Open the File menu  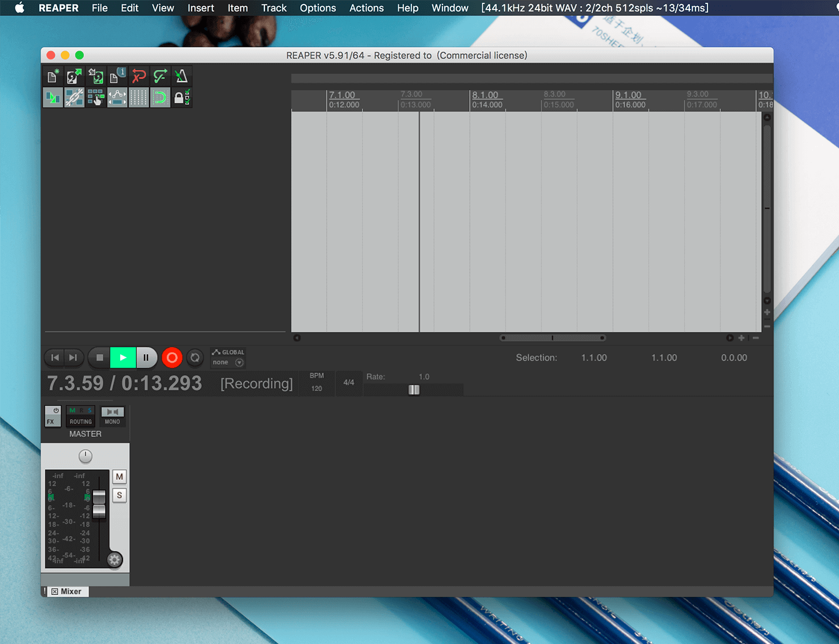click(100, 8)
